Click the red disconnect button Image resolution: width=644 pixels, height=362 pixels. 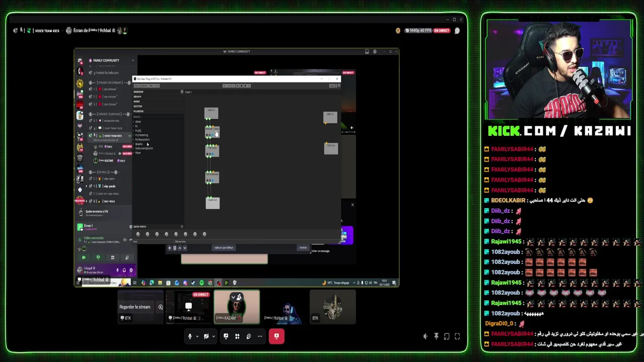277,336
